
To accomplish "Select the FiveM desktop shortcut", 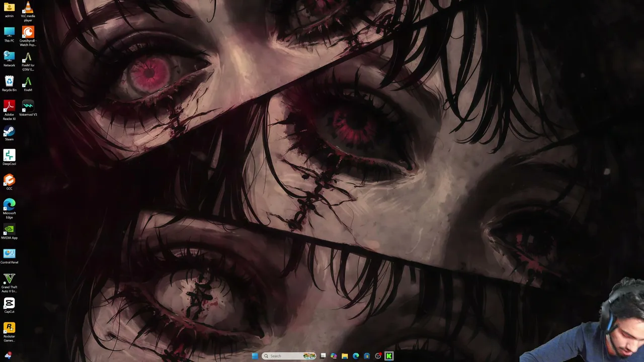I will click(28, 84).
